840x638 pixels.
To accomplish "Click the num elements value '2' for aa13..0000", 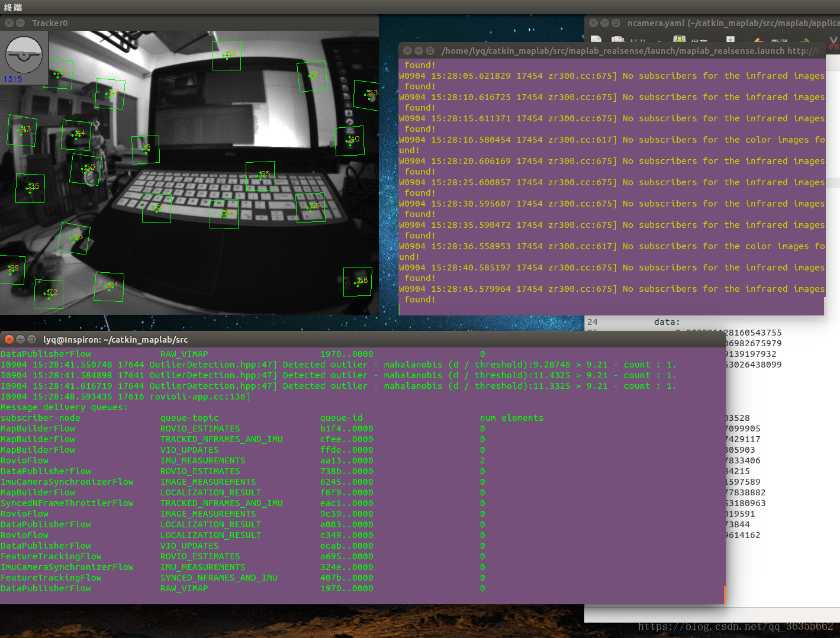I will click(482, 460).
